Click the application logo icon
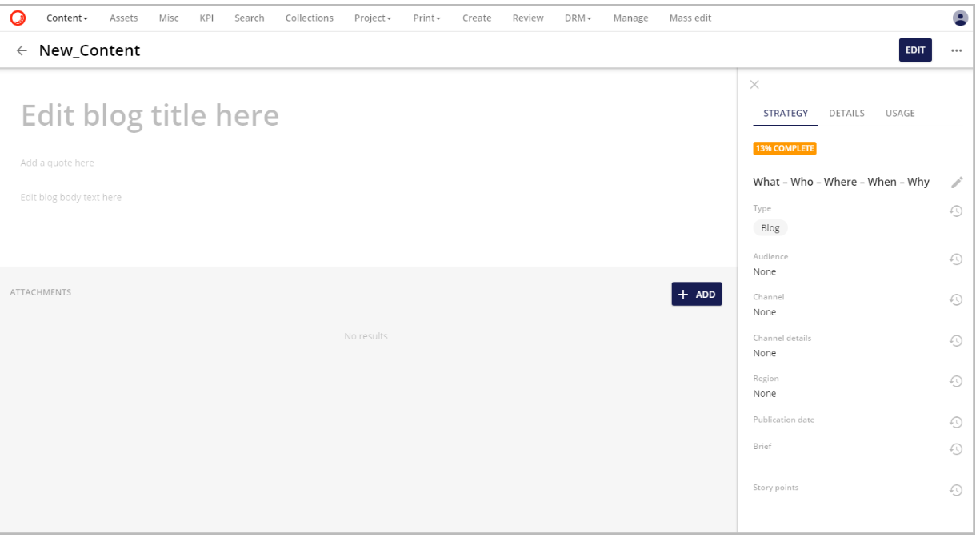Image resolution: width=980 pixels, height=542 pixels. coord(17,18)
